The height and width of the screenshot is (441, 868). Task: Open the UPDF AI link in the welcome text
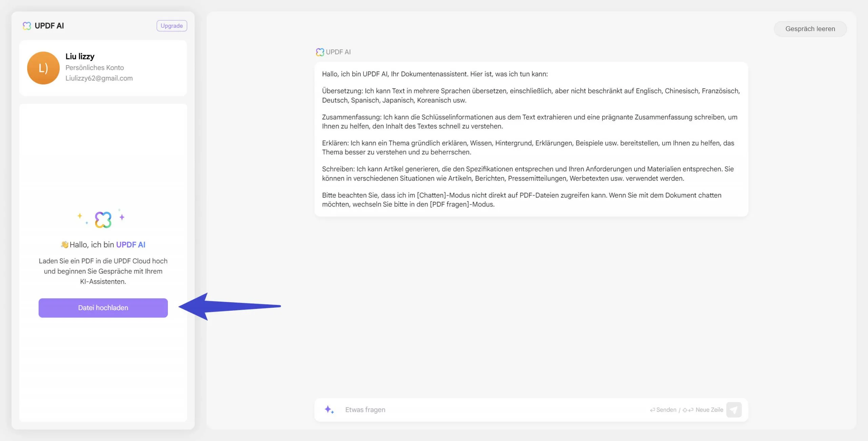pyautogui.click(x=131, y=244)
